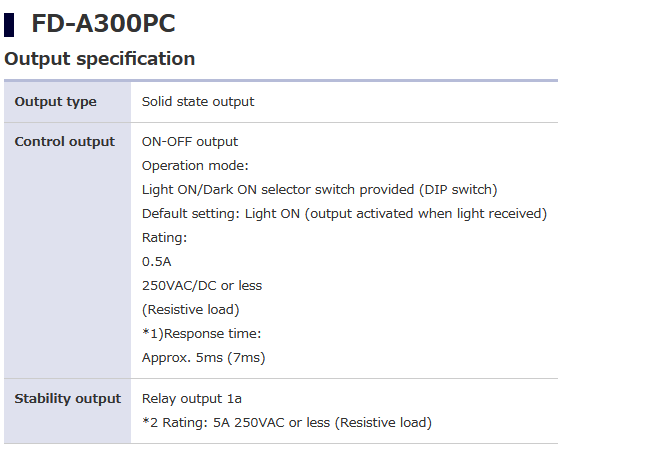Select the Solid state output value
The height and width of the screenshot is (454, 660).
click(x=198, y=102)
